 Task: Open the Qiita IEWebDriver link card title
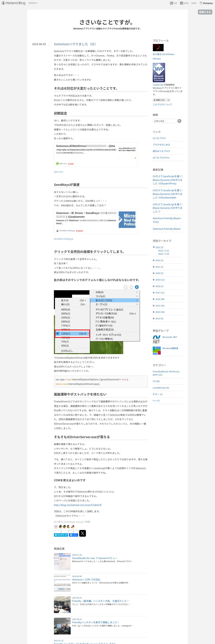[x=86, y=146]
